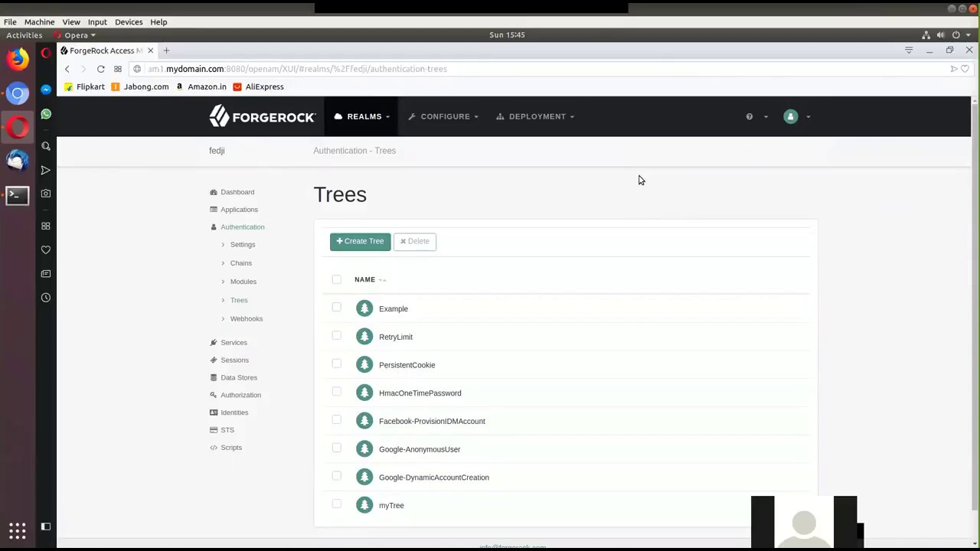The height and width of the screenshot is (551, 980).
Task: Check the Google-AnonymousUser checkbox
Action: tap(337, 448)
